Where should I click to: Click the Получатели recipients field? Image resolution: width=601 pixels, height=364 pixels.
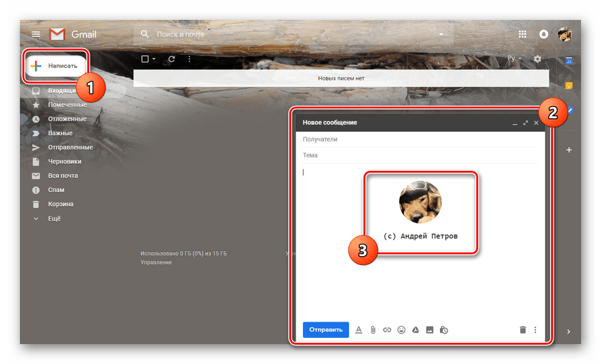pos(418,140)
